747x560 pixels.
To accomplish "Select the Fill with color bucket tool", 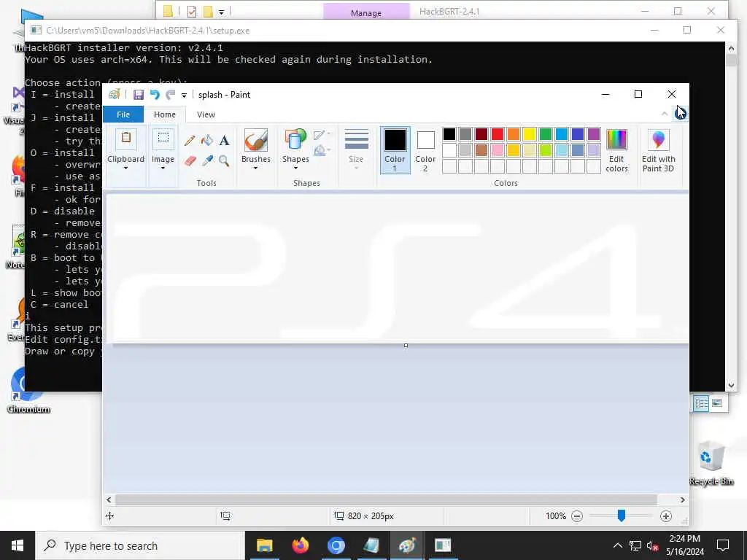I will pos(206,140).
